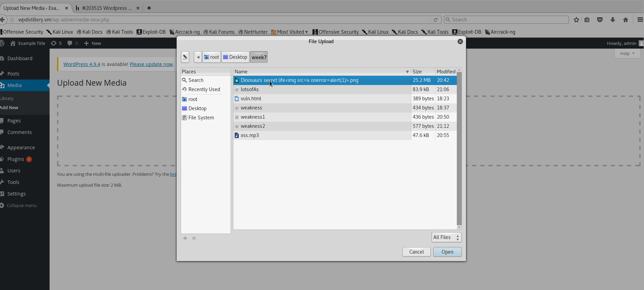The height and width of the screenshot is (290, 644).
Task: Open the All Files filter dropdown
Action: coord(446,237)
